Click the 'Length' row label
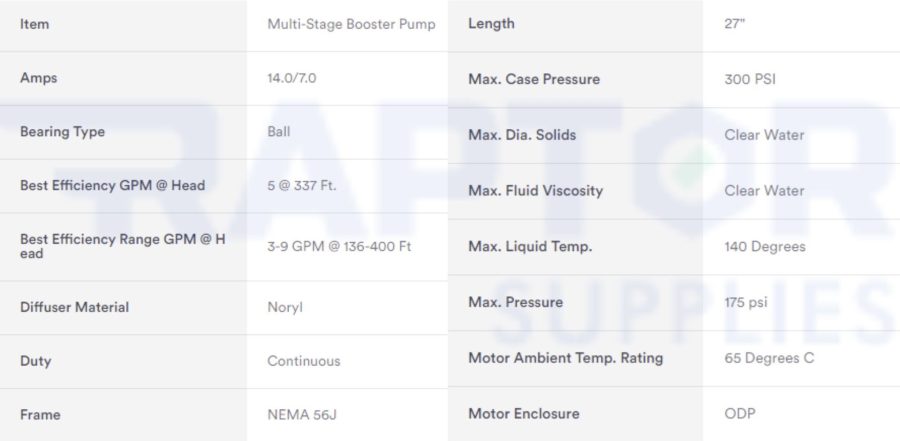 pyautogui.click(x=491, y=24)
